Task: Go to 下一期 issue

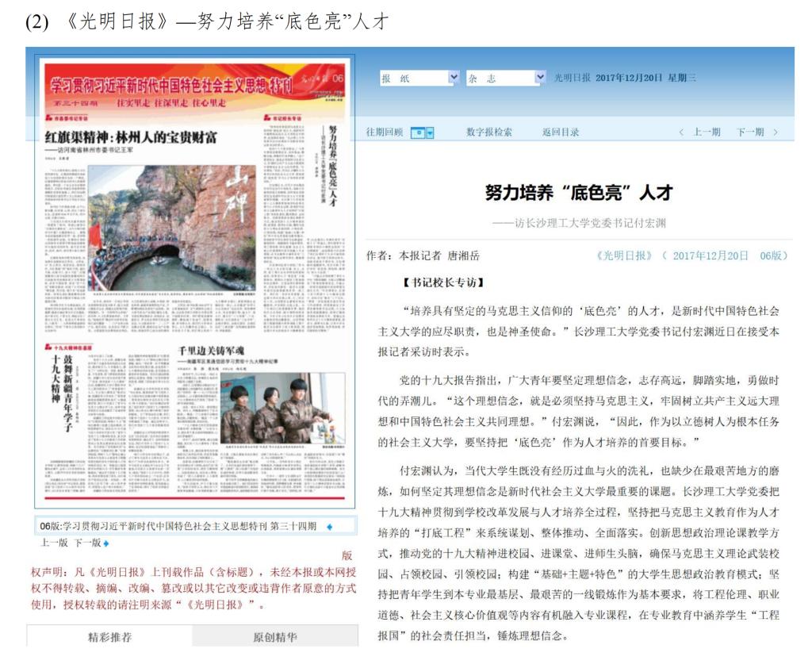Action: (750, 132)
